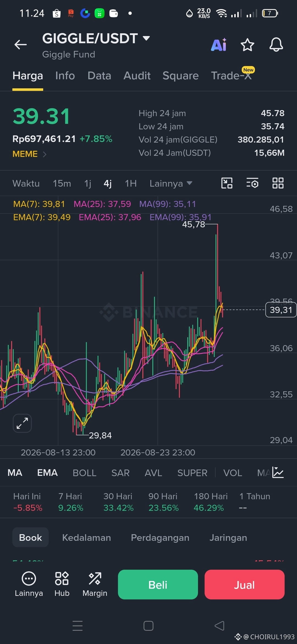Viewport: 297px width, 644px height.
Task: Select the 1j timeframe
Action: (88, 183)
